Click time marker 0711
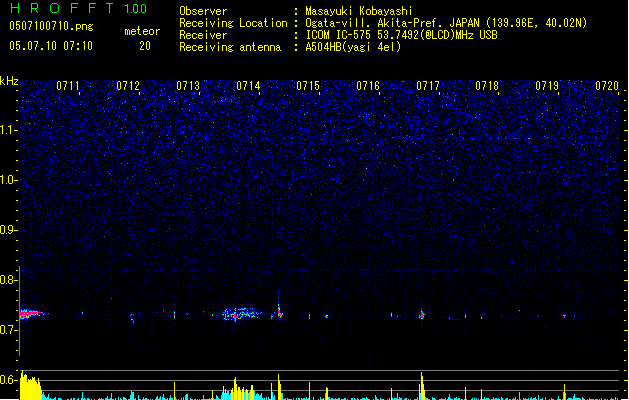 coord(68,86)
